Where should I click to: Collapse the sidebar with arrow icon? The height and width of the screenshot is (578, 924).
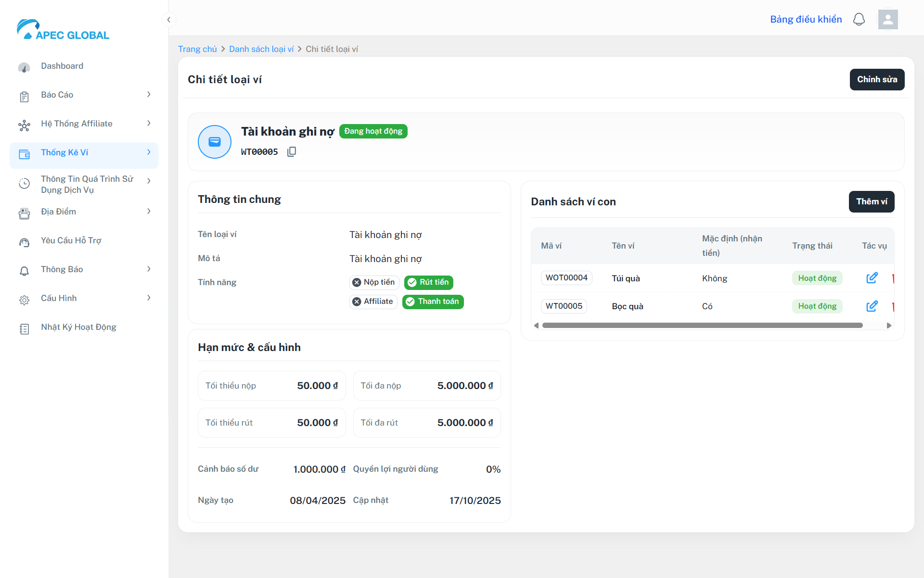click(x=168, y=20)
